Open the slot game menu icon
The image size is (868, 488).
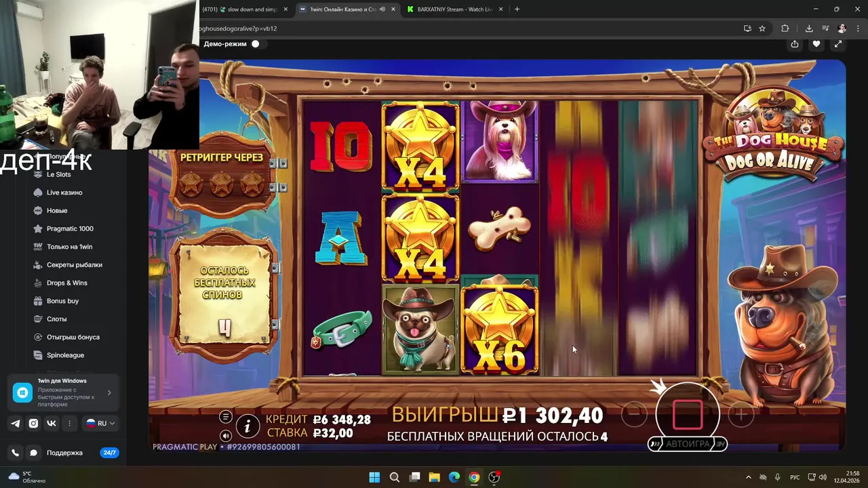click(x=226, y=417)
